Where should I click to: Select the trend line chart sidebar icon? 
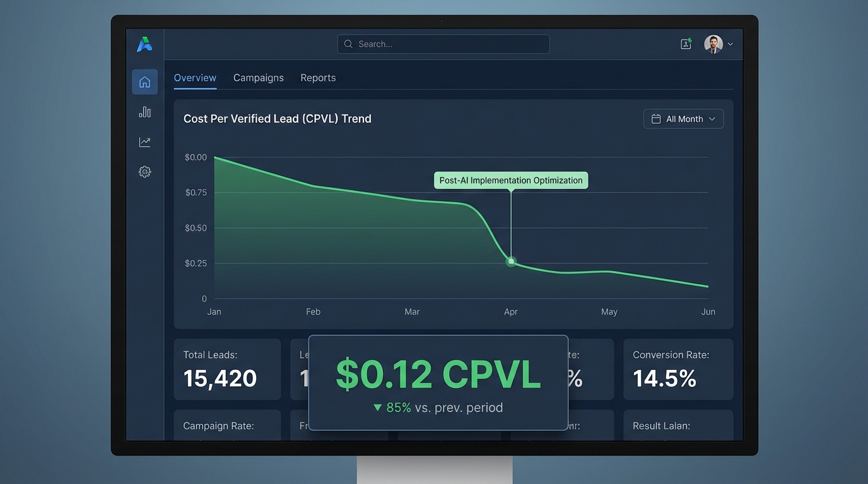point(144,142)
